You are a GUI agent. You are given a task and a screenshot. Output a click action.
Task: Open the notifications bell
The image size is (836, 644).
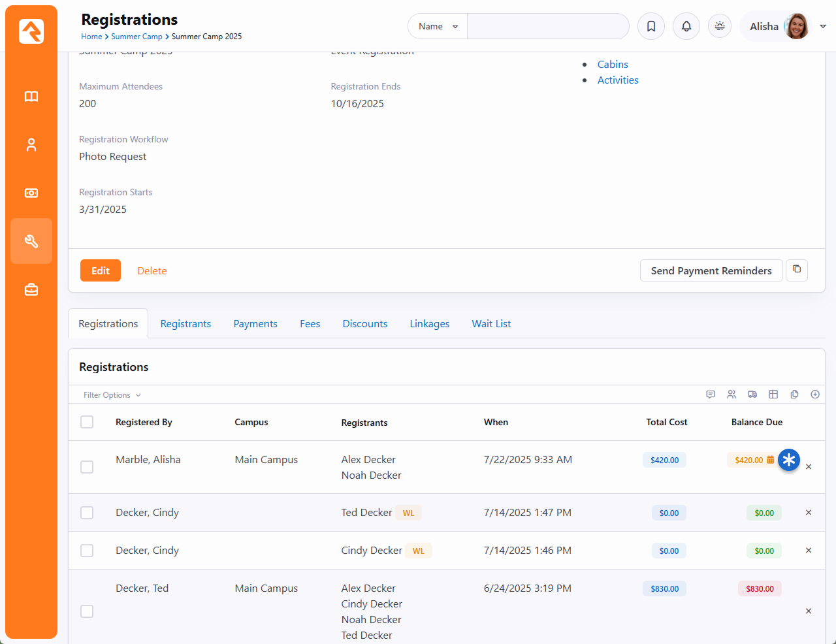click(686, 27)
